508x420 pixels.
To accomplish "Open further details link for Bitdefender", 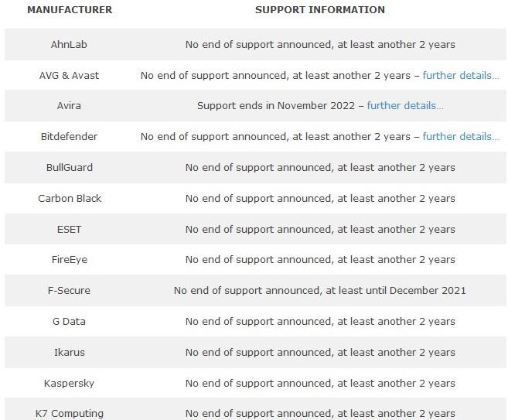I will point(461,136).
